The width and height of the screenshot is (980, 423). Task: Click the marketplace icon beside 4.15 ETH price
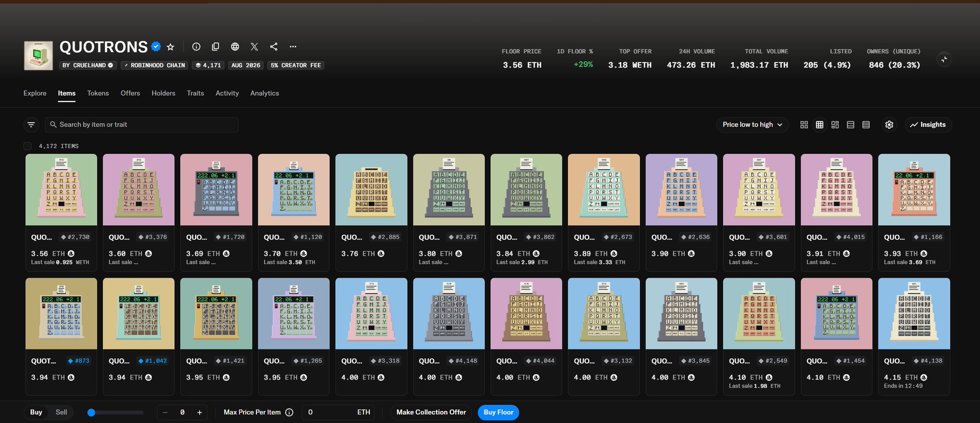924,378
